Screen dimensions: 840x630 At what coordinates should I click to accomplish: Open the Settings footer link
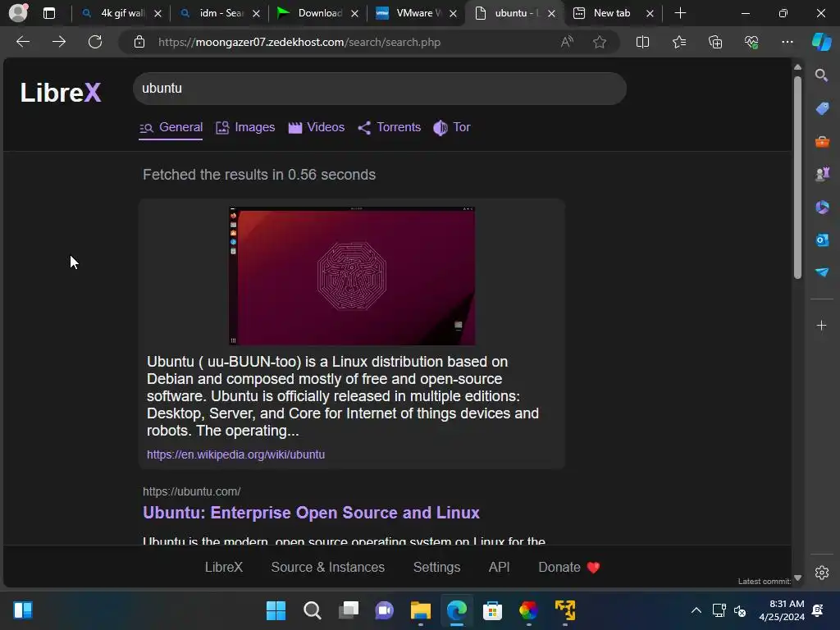pos(436,568)
